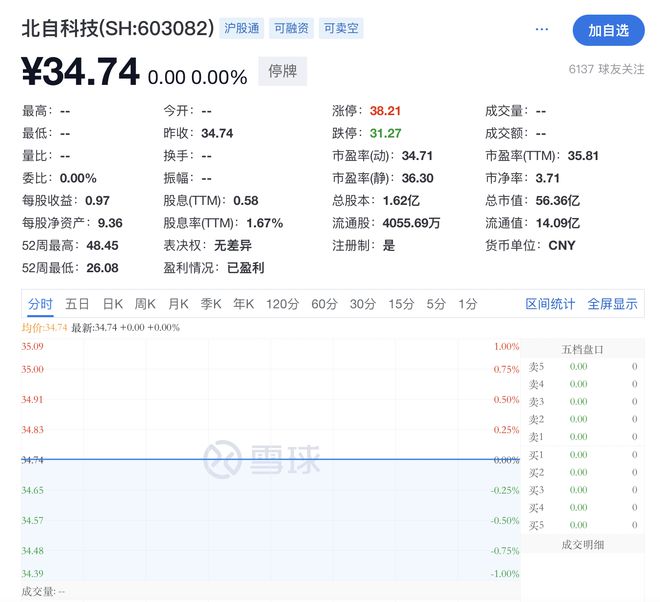The image size is (660, 602).
Task: Switch to the 周K chart tab
Action: (145, 304)
